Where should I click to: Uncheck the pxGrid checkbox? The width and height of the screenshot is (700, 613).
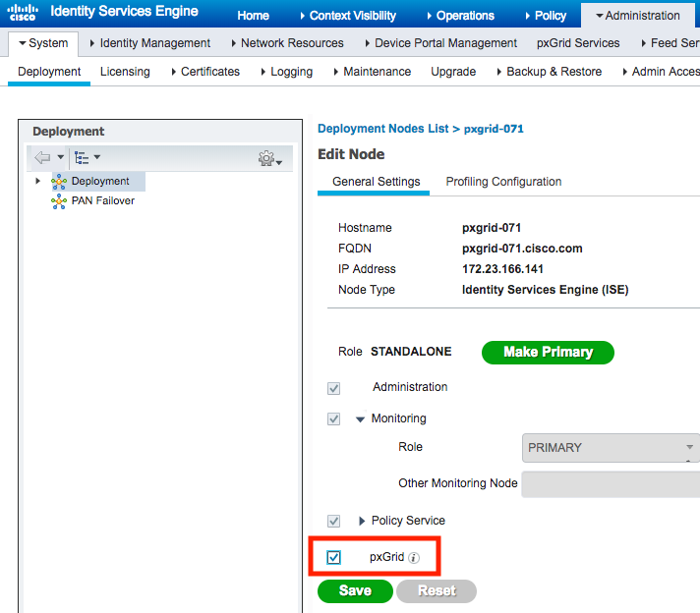pyautogui.click(x=333, y=557)
